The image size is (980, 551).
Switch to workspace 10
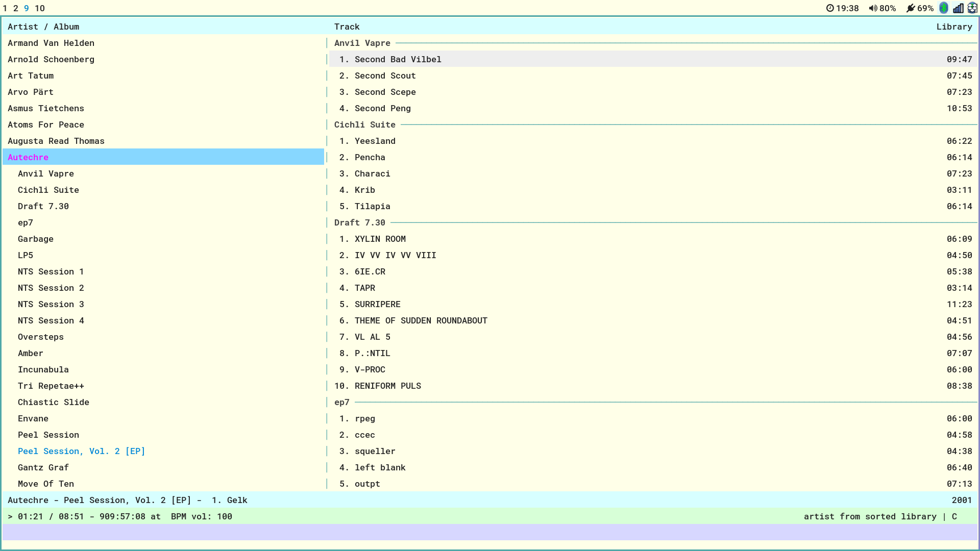click(40, 8)
